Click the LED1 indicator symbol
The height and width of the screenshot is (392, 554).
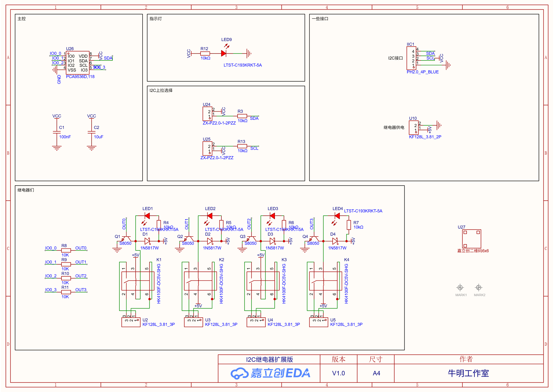147,215
